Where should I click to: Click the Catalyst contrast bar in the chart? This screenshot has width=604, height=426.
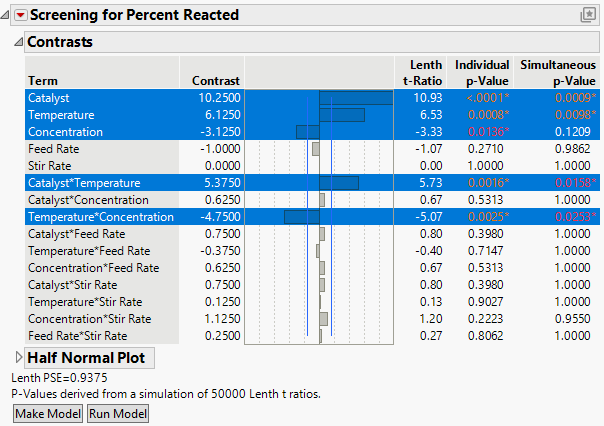point(355,98)
